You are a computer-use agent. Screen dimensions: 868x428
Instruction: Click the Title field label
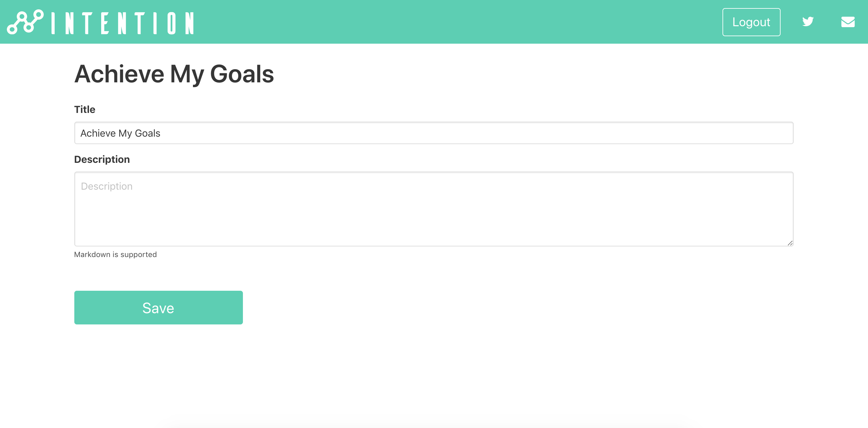[x=85, y=109]
